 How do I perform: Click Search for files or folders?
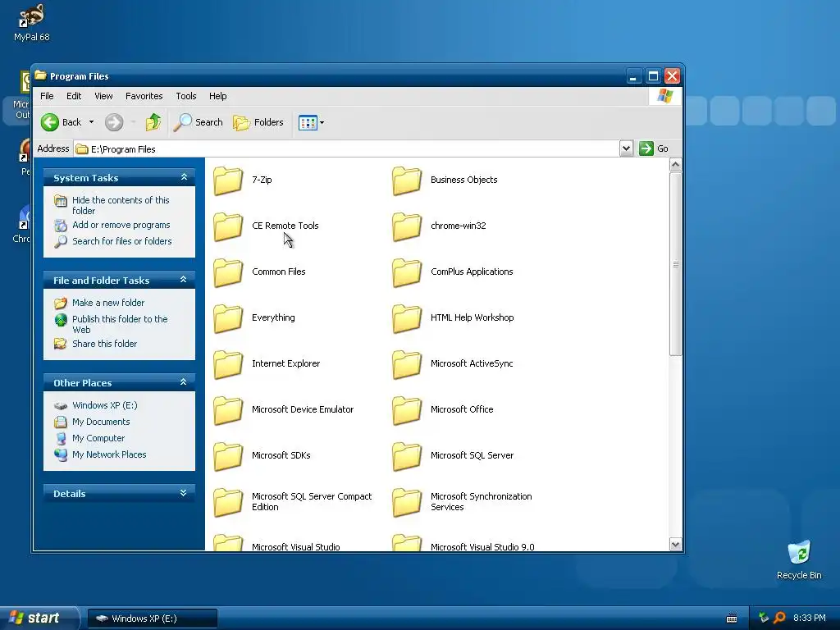click(x=122, y=241)
